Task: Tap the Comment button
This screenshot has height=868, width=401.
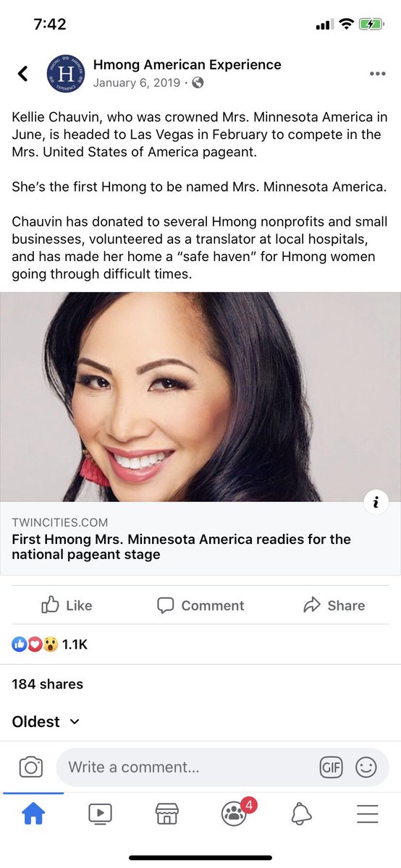Action: [200, 605]
